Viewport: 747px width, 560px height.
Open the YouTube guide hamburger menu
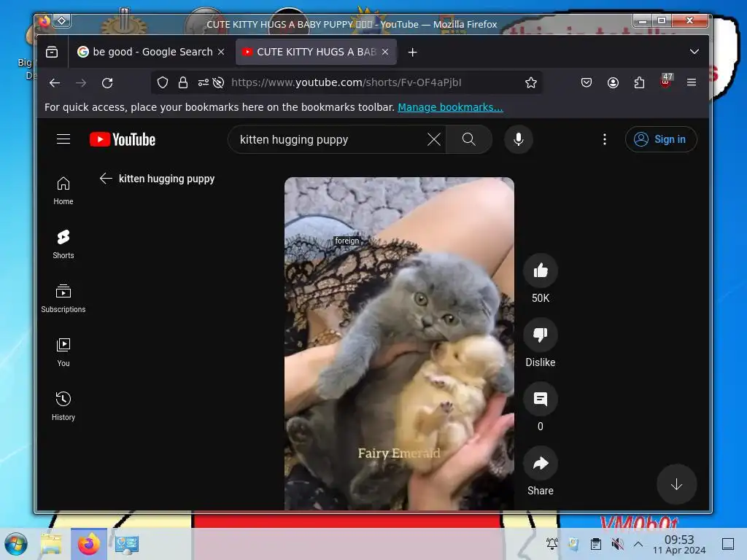click(63, 139)
